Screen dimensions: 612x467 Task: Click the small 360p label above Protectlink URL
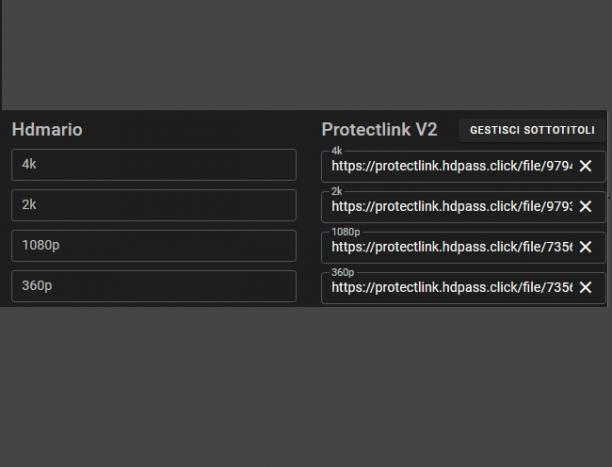pyautogui.click(x=342, y=272)
